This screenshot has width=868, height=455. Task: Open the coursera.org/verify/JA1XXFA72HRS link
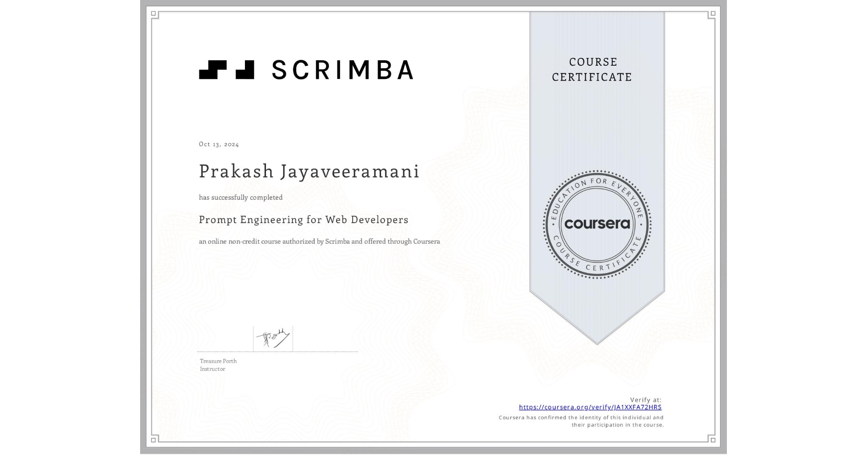pos(590,407)
